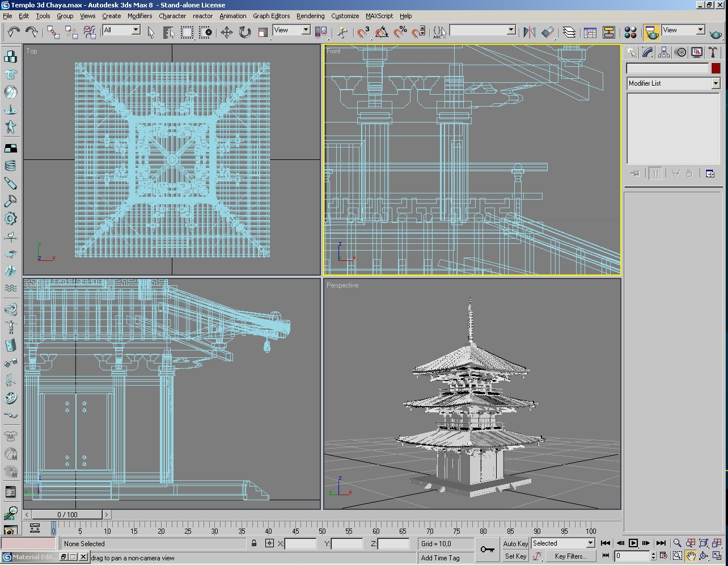Open the Rendering menu
728x566 pixels.
pyautogui.click(x=310, y=16)
